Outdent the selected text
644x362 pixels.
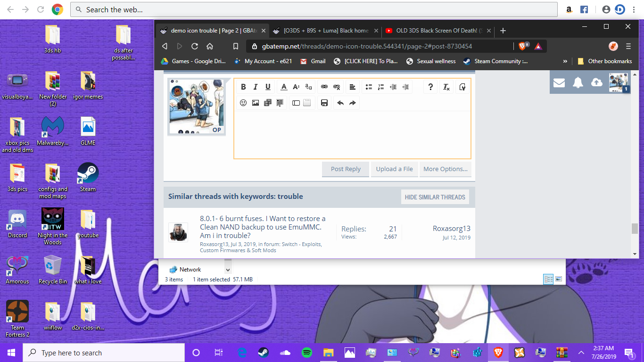[393, 87]
